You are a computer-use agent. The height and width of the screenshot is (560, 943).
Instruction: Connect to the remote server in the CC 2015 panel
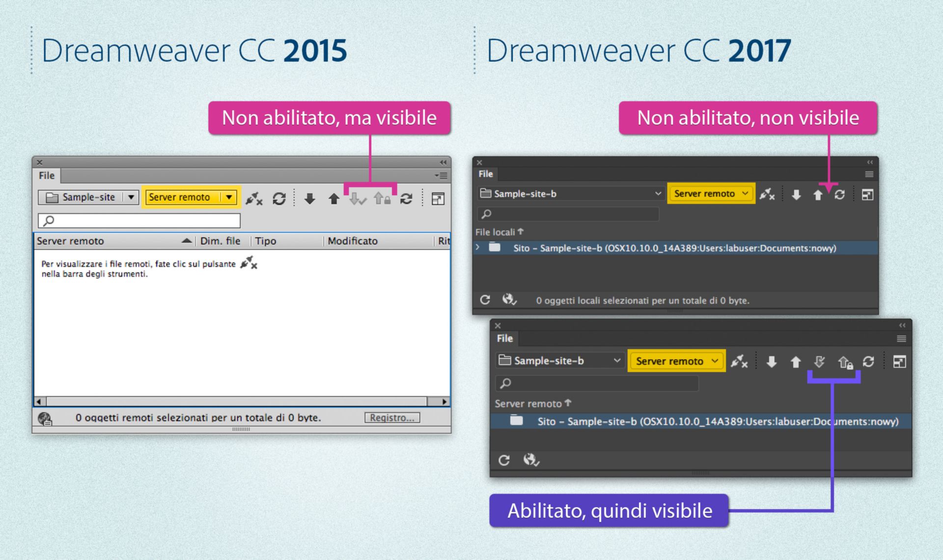254,198
